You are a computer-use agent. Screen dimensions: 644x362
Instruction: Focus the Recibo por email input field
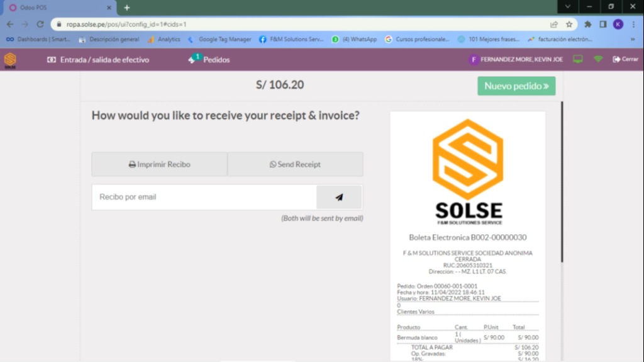(x=204, y=197)
